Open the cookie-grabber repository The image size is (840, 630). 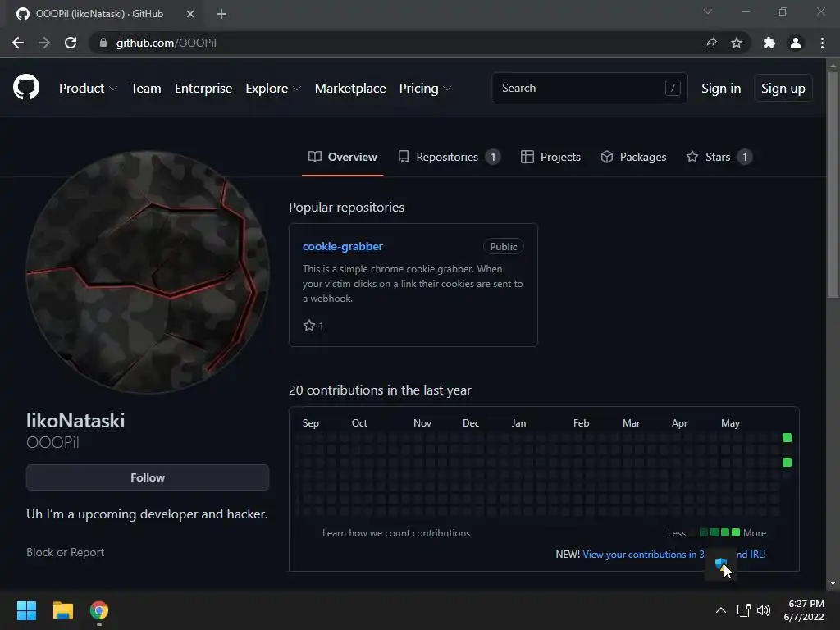342,246
